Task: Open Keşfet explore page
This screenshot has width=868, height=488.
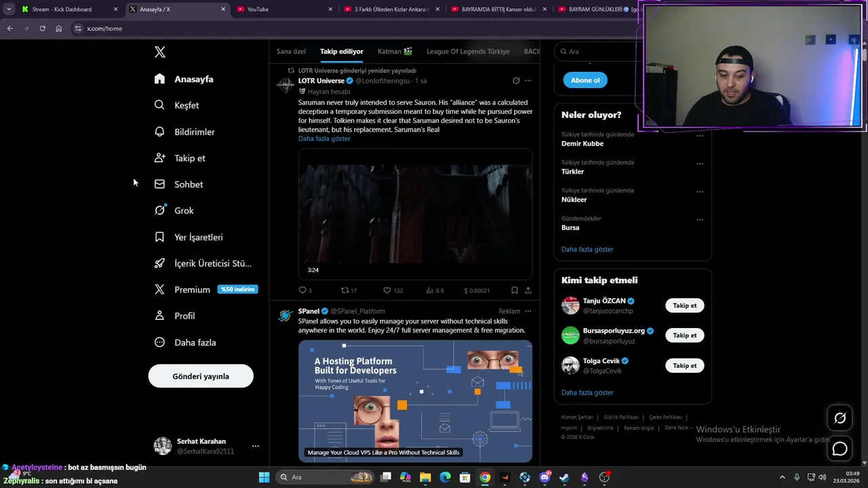Action: coord(176,105)
